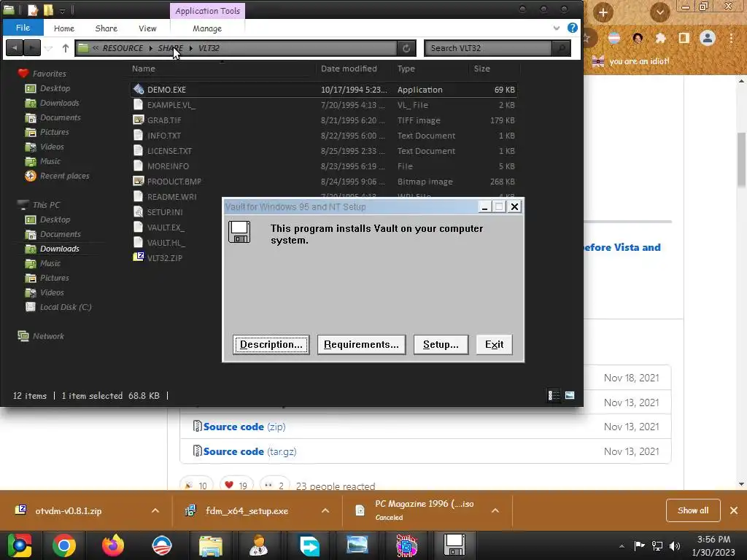Go up one folder level arrow
The image size is (747, 560).
pos(65,48)
